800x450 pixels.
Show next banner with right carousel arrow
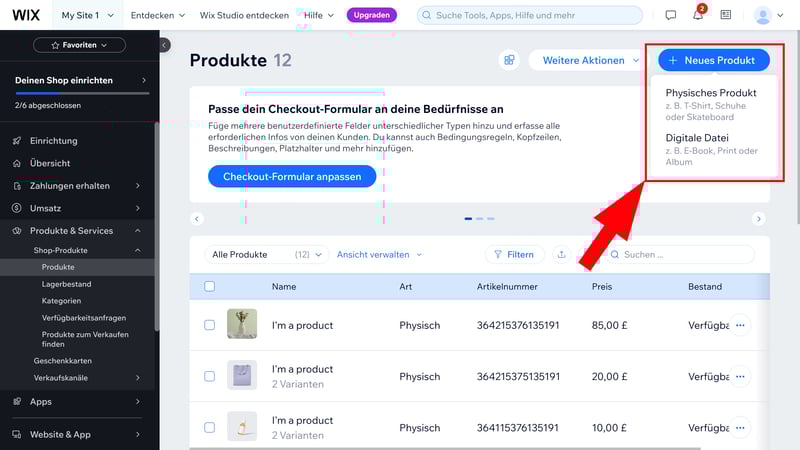[x=759, y=218]
